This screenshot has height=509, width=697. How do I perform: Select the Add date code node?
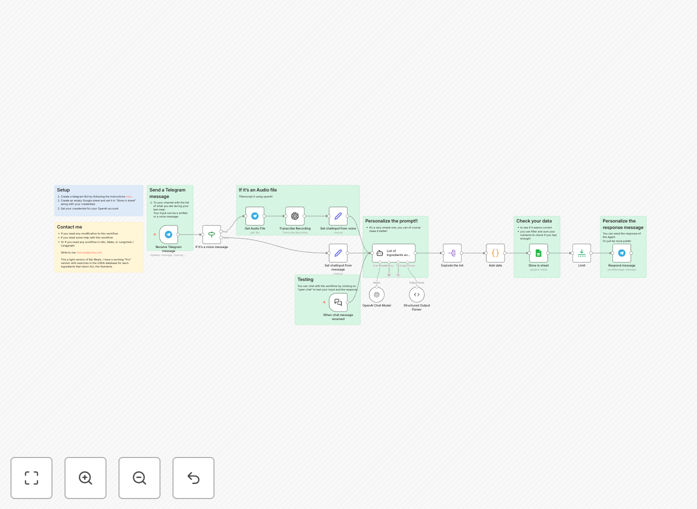[x=495, y=253]
